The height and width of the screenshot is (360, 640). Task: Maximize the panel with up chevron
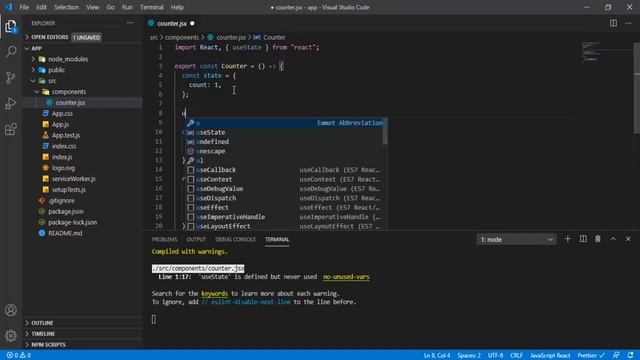(613, 239)
